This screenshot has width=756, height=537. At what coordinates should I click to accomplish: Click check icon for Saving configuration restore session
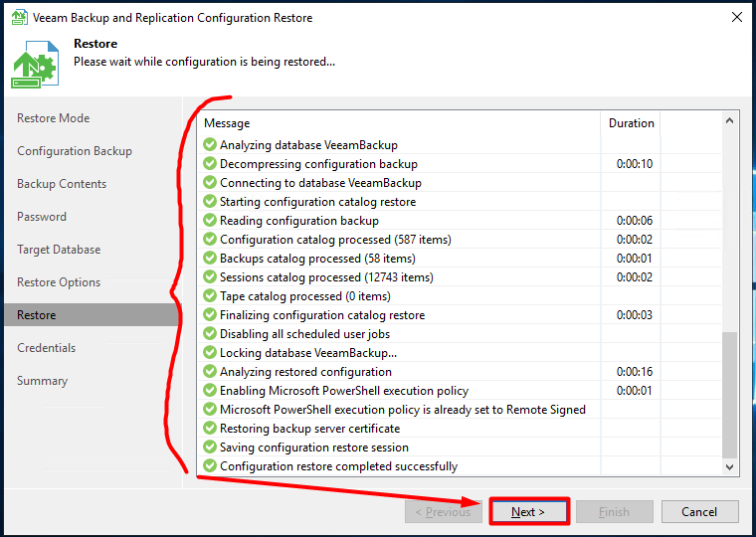tap(210, 447)
